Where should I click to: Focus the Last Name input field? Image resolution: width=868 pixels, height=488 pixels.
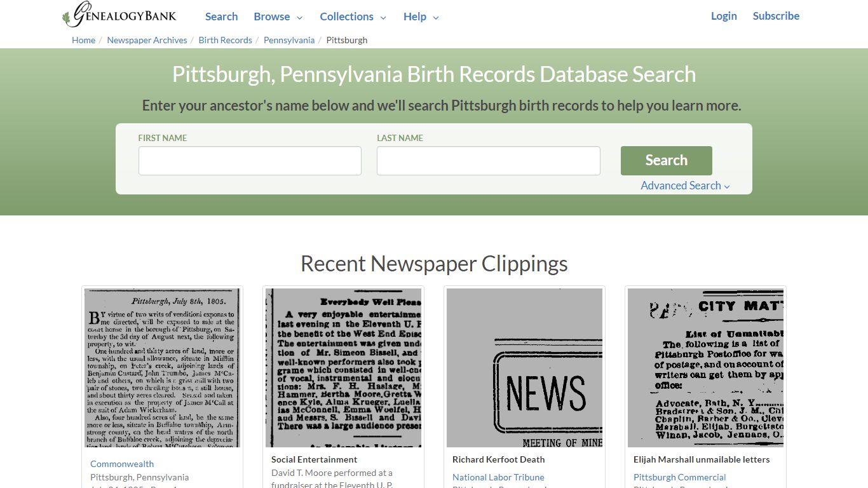pos(488,161)
